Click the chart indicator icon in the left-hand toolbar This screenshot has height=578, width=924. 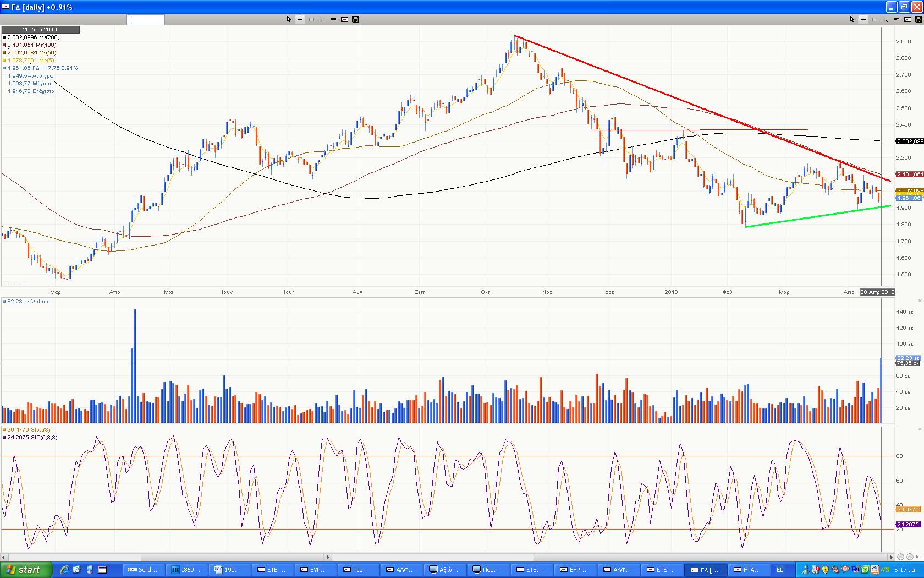344,19
